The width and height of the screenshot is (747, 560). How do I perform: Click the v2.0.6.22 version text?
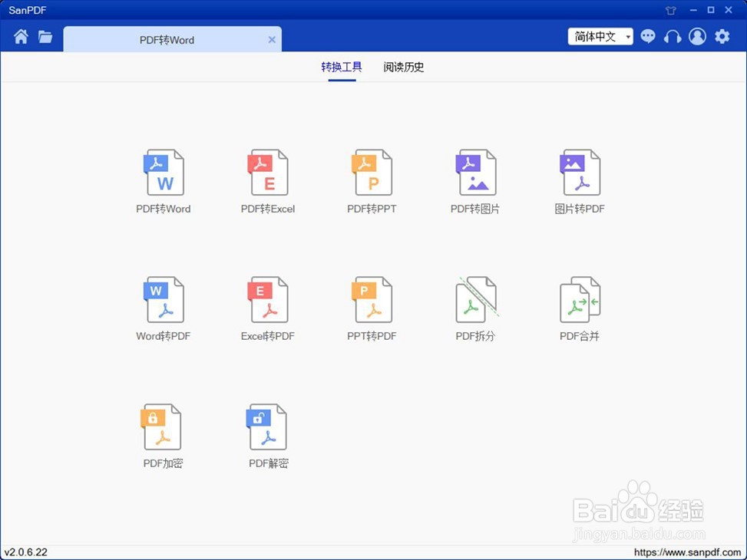tap(26, 552)
